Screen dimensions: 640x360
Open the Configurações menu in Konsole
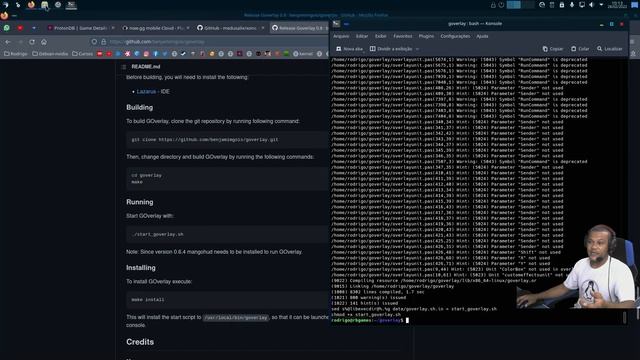click(x=455, y=36)
